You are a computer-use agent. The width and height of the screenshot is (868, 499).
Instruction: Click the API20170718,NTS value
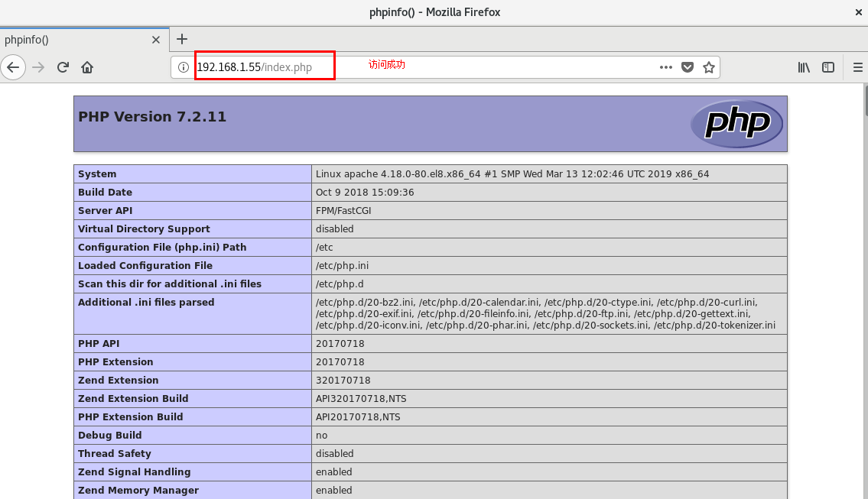358,416
